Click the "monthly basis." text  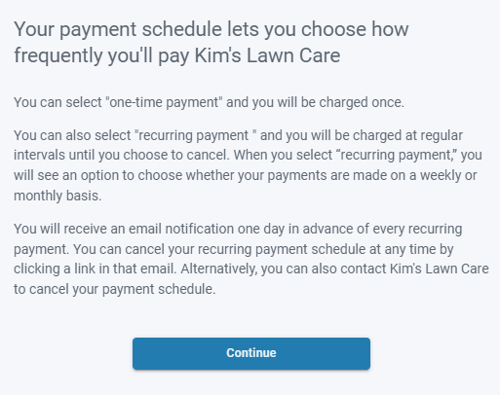pyautogui.click(x=57, y=196)
